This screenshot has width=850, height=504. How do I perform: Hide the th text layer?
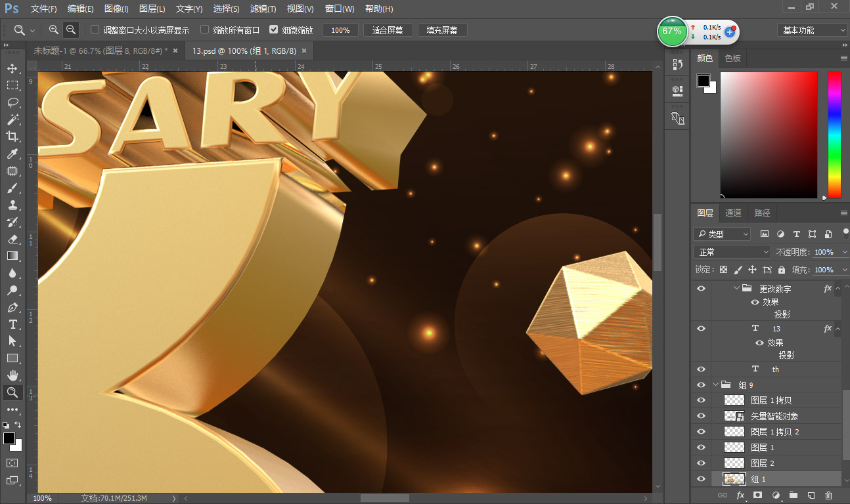tap(701, 369)
